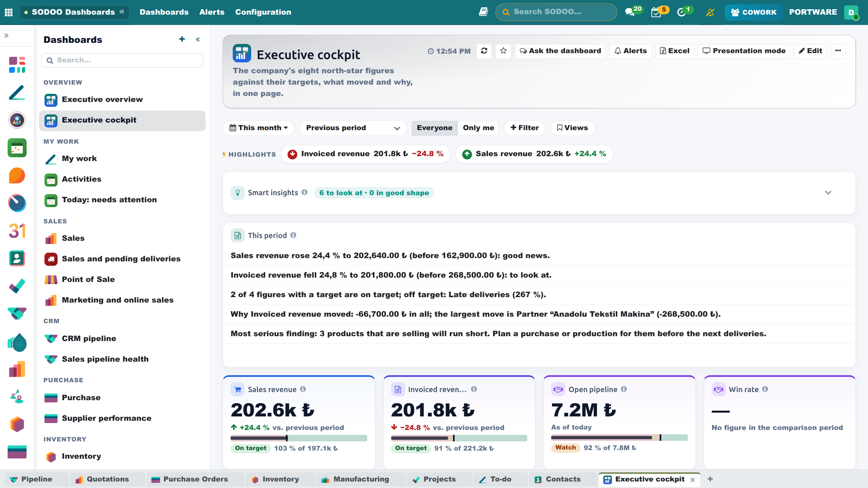Open Sales pipeline health dashboard
The height and width of the screenshot is (488, 868).
[x=122, y=359]
